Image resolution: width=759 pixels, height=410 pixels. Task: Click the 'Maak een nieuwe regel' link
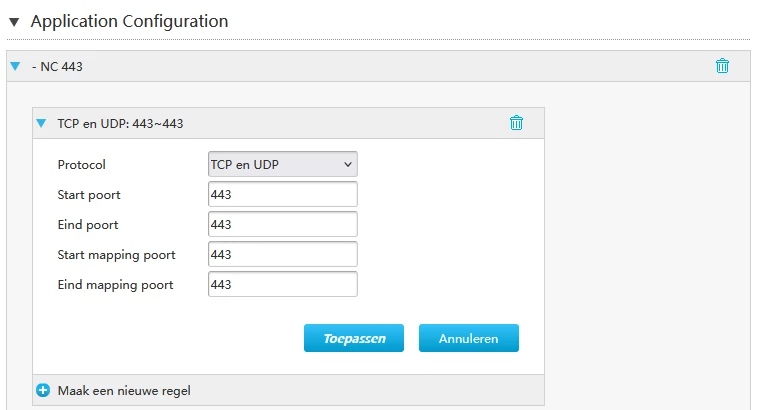tap(124, 391)
